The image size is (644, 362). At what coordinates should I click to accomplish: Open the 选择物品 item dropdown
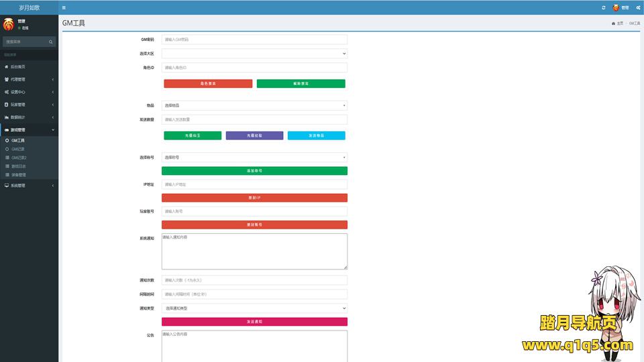click(254, 105)
